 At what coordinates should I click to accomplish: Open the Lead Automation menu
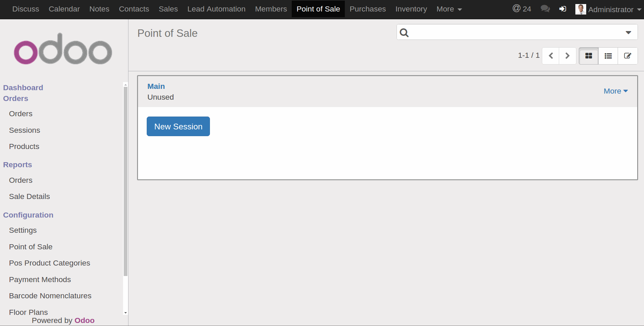pos(216,9)
